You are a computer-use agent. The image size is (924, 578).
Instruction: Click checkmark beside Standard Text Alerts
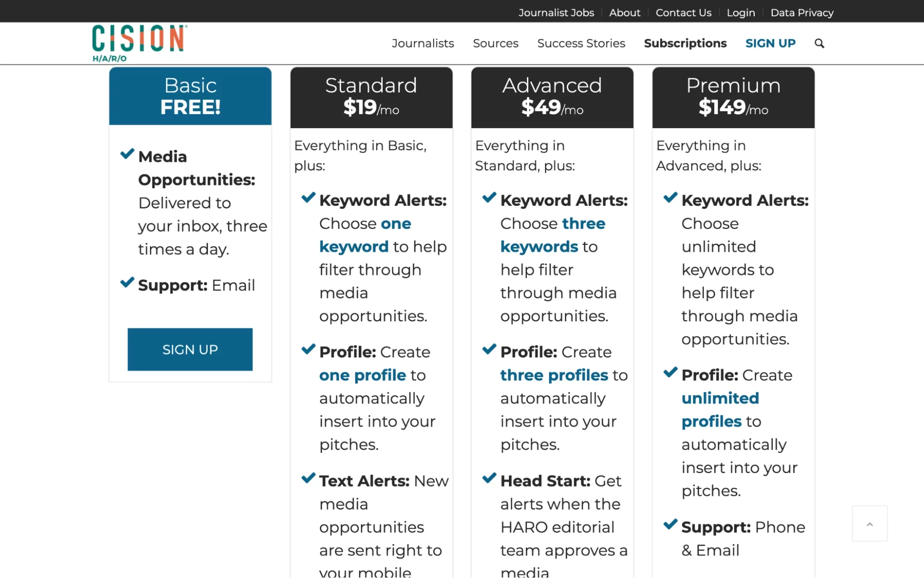[x=308, y=478]
